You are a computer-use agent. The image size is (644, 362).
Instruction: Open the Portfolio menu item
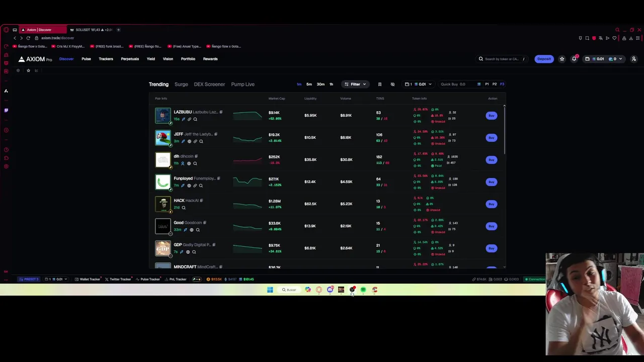tap(188, 59)
